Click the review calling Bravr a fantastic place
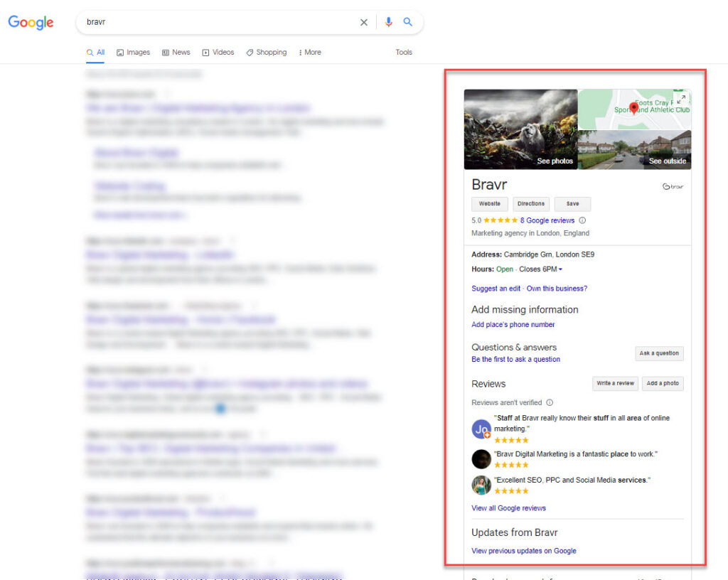The height and width of the screenshot is (580, 728). click(x=576, y=454)
